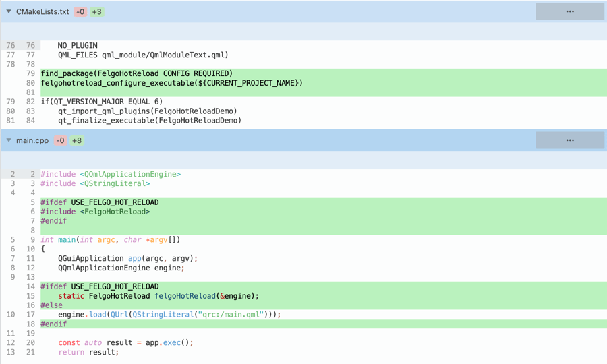Click the const auto result = app.exec(); line

pos(125,342)
